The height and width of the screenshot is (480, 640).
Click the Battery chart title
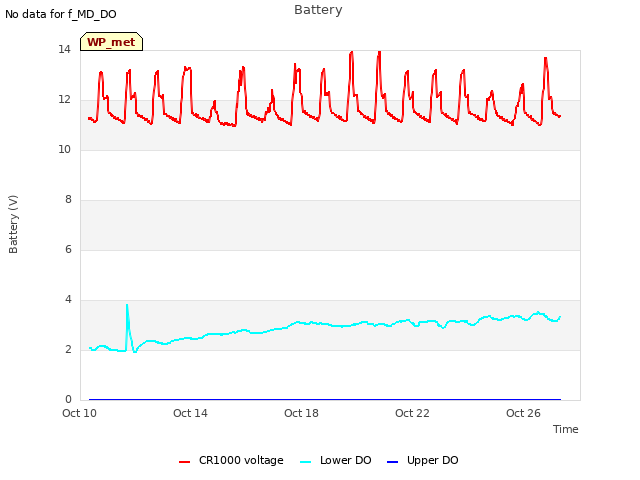318,10
